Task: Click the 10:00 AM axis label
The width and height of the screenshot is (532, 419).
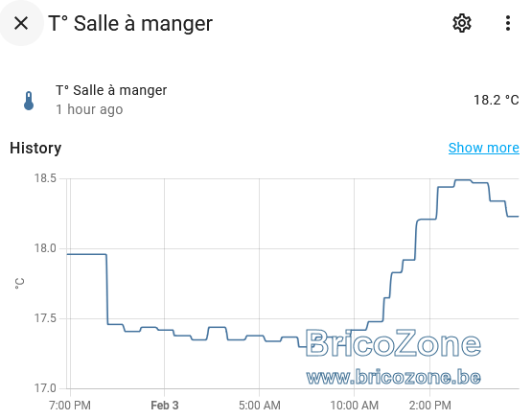Action: [355, 405]
